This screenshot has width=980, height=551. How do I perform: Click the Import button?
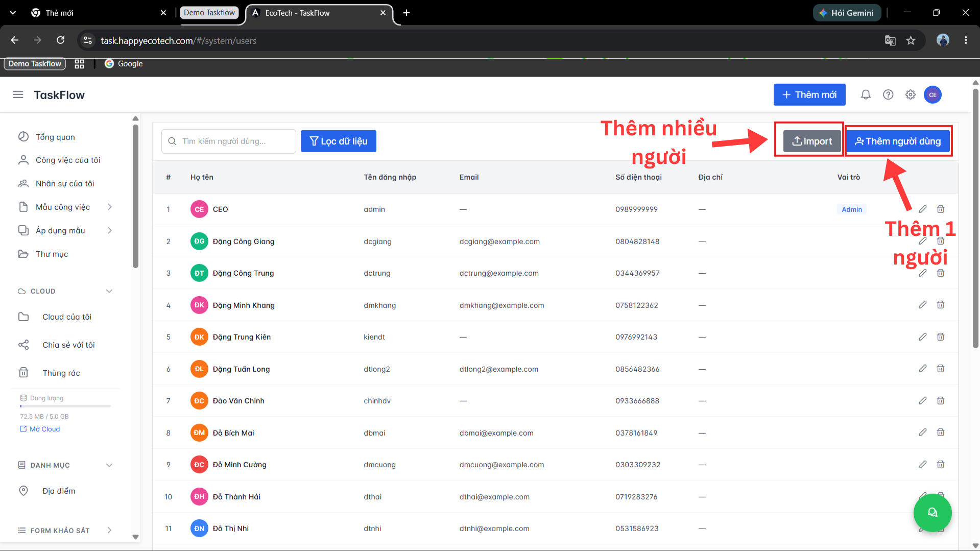click(x=812, y=141)
